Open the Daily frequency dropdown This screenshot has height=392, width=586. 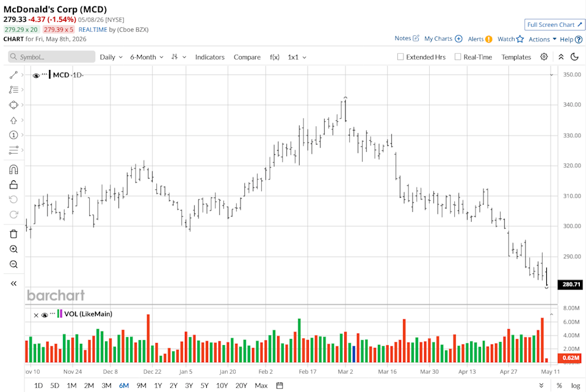(x=111, y=57)
